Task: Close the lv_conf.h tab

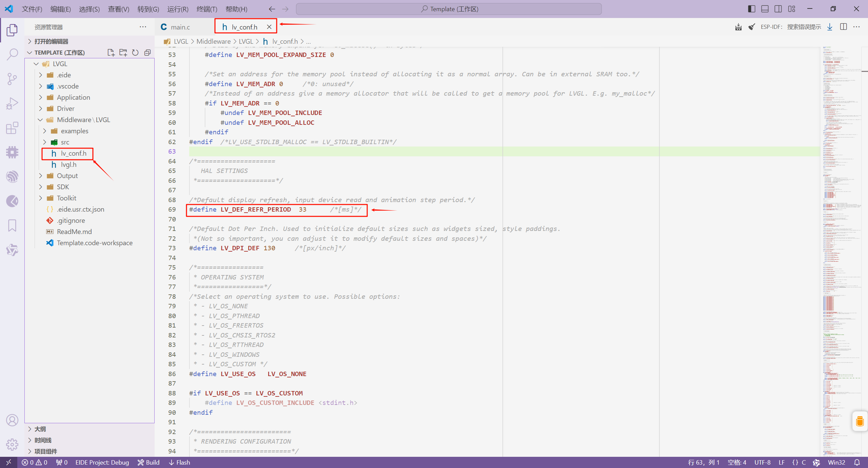Action: 269,27
